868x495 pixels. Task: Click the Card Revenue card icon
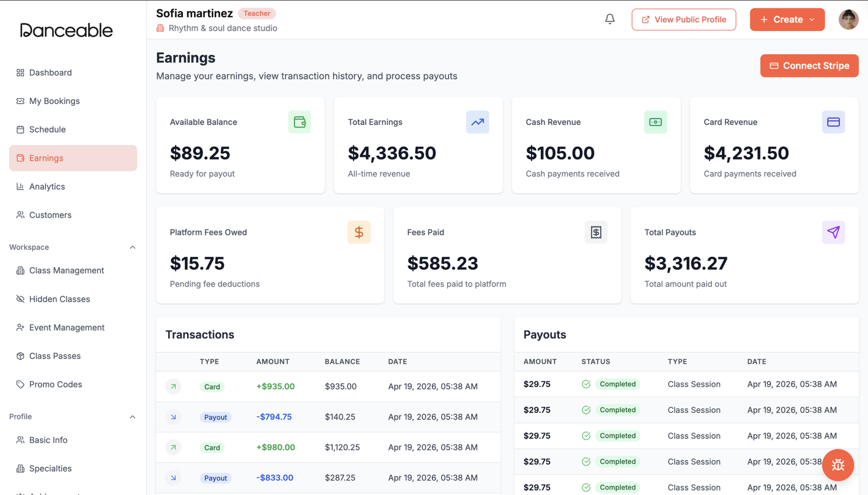click(x=833, y=122)
